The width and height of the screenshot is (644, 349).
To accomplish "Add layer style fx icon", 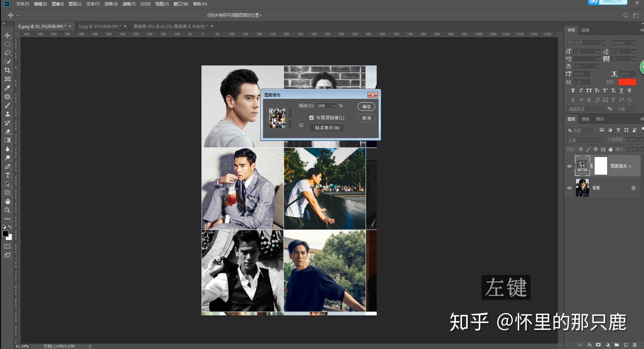I will [x=590, y=345].
